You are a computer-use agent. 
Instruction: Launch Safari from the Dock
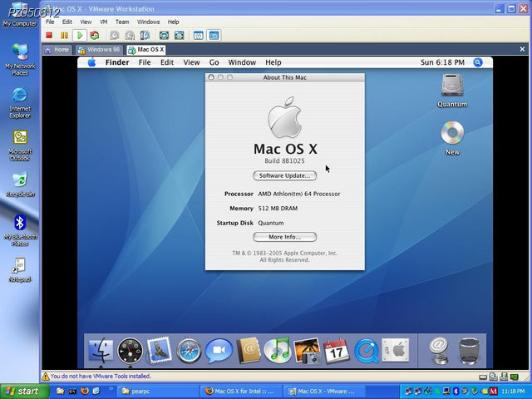click(189, 351)
